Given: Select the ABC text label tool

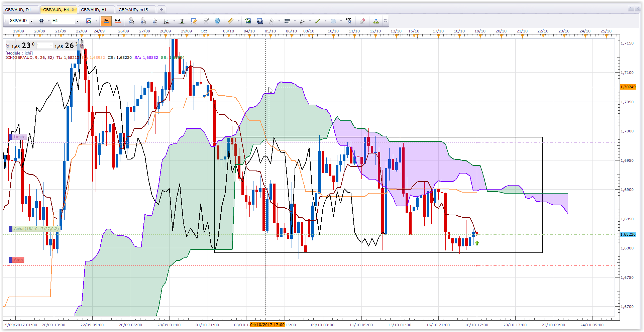Looking at the screenshot, I should [348, 21].
